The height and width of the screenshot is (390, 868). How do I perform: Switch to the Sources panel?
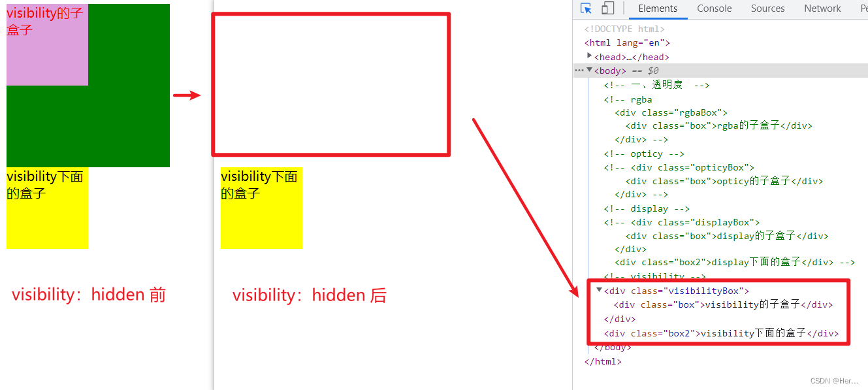point(767,8)
